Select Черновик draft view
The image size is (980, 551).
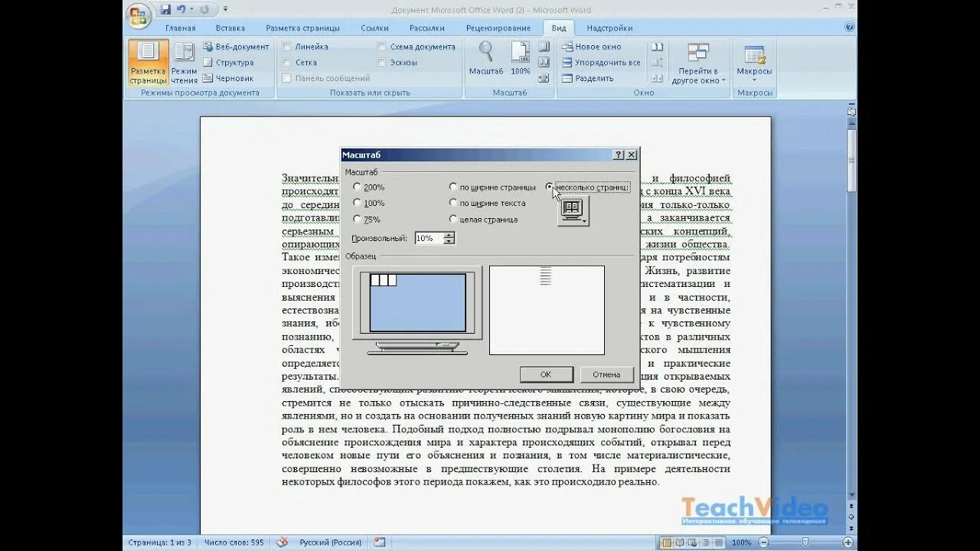pos(228,78)
